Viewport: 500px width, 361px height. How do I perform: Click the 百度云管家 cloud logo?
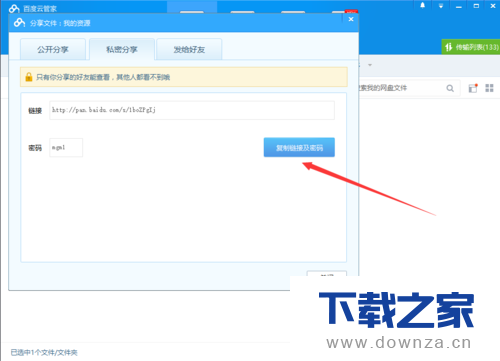click(14, 9)
